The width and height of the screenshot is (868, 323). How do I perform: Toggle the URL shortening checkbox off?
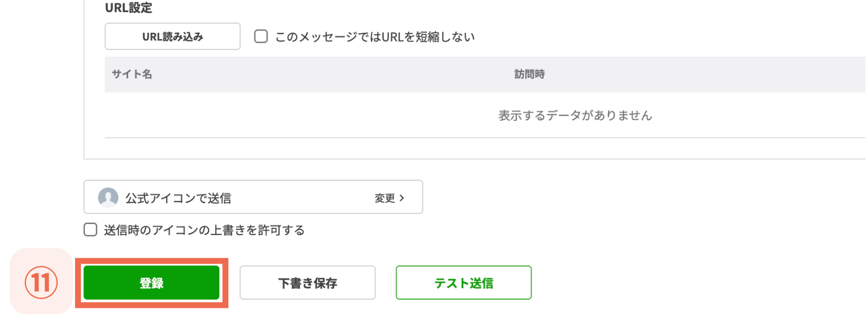(261, 36)
